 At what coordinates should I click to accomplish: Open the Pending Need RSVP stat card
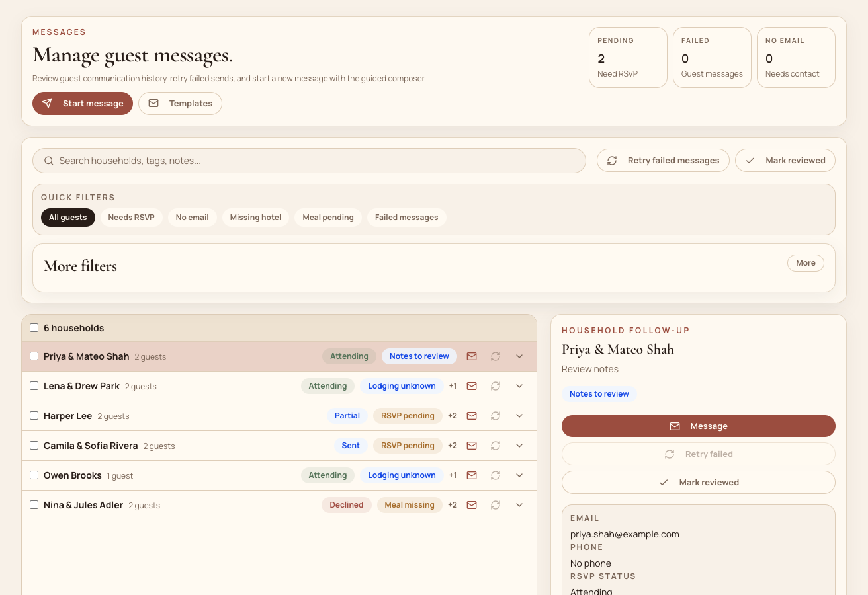click(x=628, y=58)
